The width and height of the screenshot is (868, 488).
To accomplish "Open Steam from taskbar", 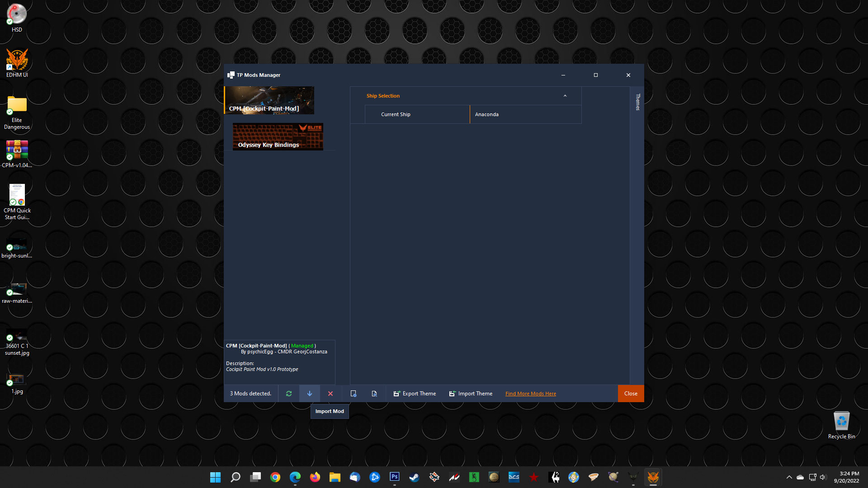I will (415, 477).
